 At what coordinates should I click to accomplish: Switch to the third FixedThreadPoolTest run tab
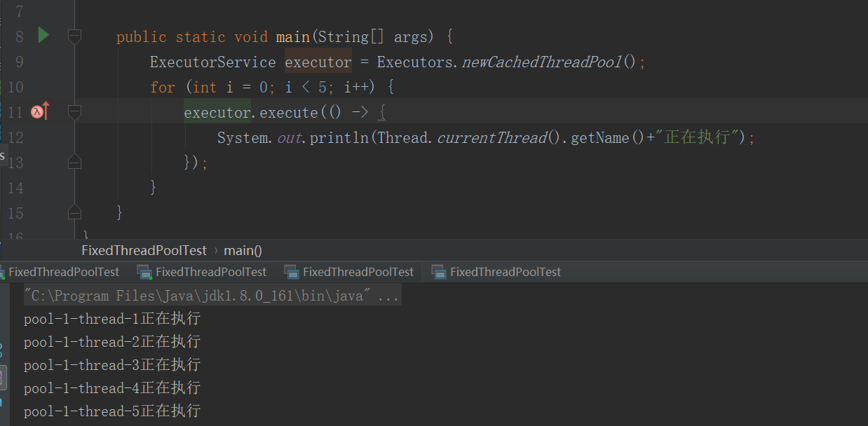tap(358, 272)
